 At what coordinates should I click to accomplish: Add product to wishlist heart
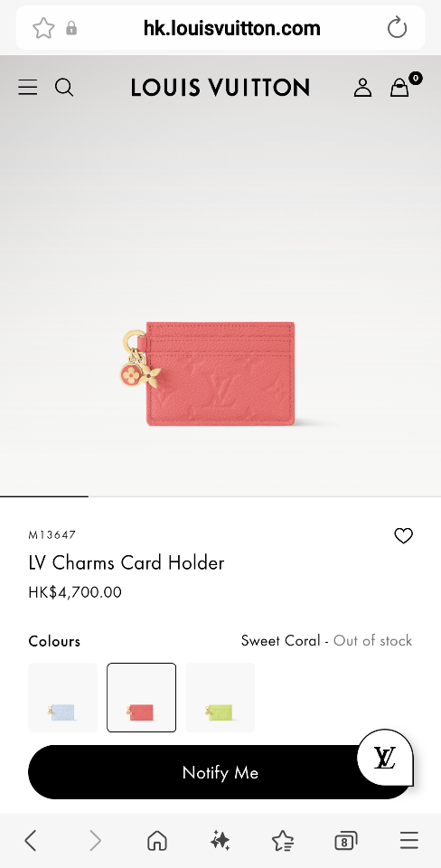tap(403, 535)
